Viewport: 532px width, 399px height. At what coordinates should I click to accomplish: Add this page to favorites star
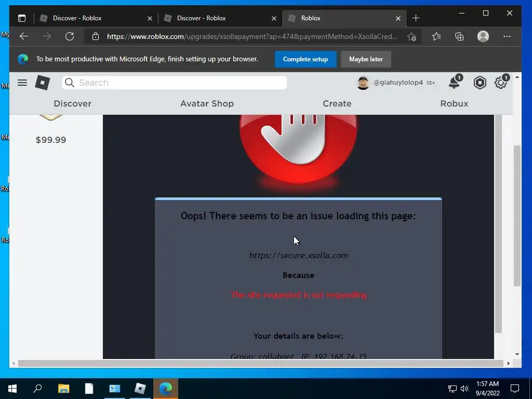pos(411,37)
